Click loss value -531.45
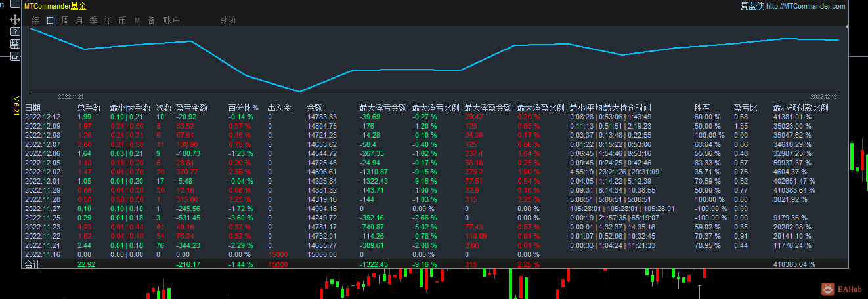The height and width of the screenshot is (299, 868). coord(189,218)
